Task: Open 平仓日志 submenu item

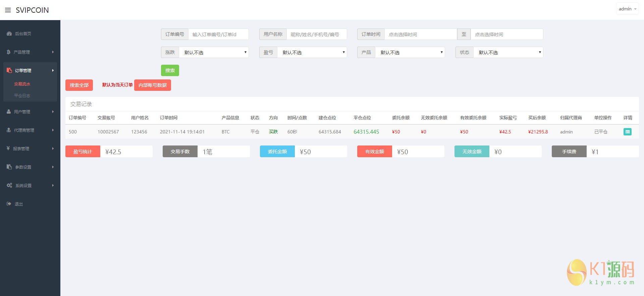Action: click(x=22, y=96)
